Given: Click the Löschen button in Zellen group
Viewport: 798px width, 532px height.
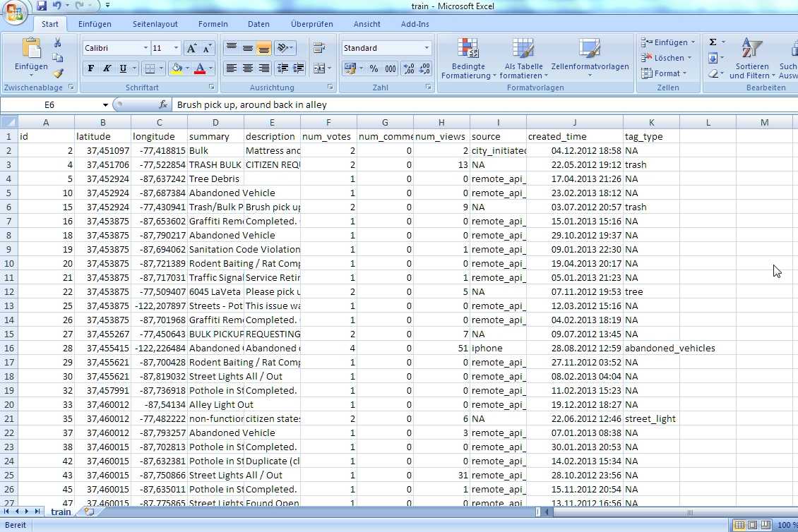Looking at the screenshot, I should [x=667, y=58].
